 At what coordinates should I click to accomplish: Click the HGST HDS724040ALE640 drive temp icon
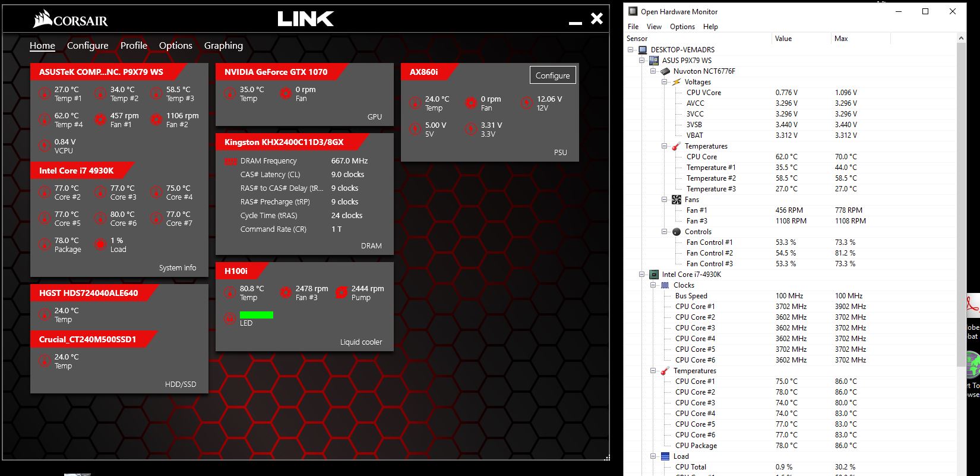point(45,314)
